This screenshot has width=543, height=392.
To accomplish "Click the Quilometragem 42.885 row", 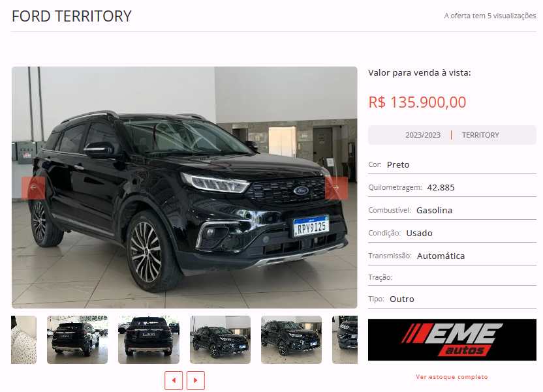I will coord(452,188).
